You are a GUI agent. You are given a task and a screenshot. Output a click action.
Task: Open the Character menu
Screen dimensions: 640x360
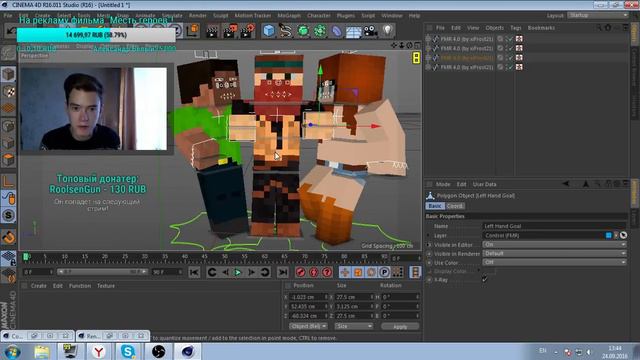pos(319,16)
